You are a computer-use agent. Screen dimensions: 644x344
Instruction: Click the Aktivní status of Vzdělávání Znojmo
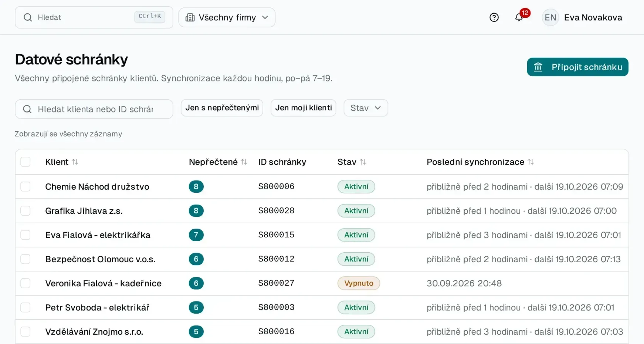click(356, 331)
